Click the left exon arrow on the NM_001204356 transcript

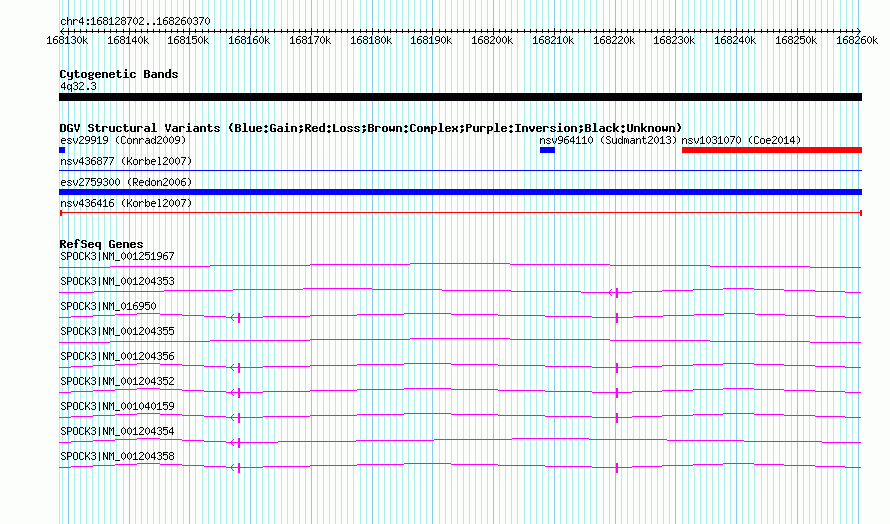coord(236,368)
